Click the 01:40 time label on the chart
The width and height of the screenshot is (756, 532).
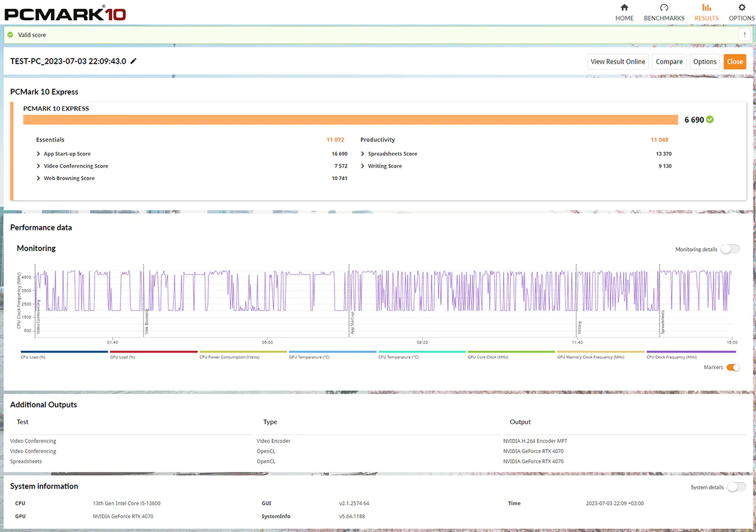pyautogui.click(x=112, y=342)
